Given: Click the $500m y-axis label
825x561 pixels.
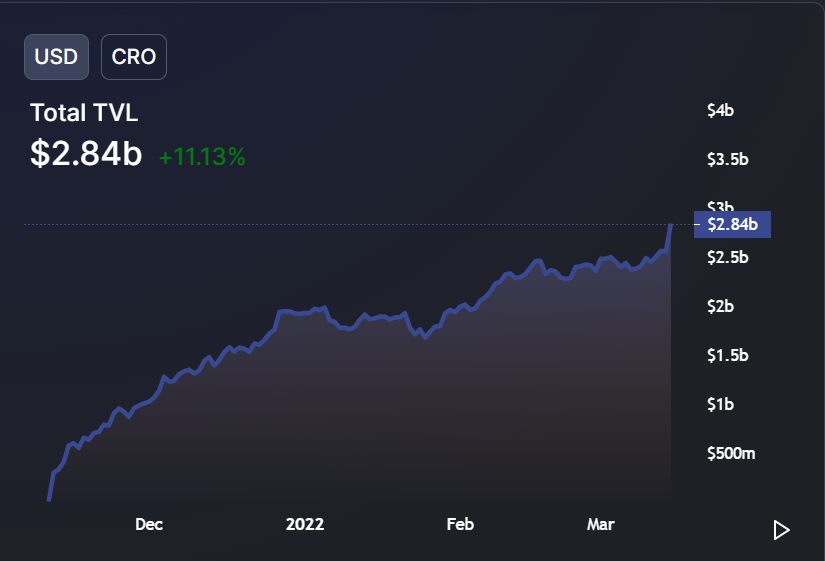Looking at the screenshot, I should (x=731, y=453).
